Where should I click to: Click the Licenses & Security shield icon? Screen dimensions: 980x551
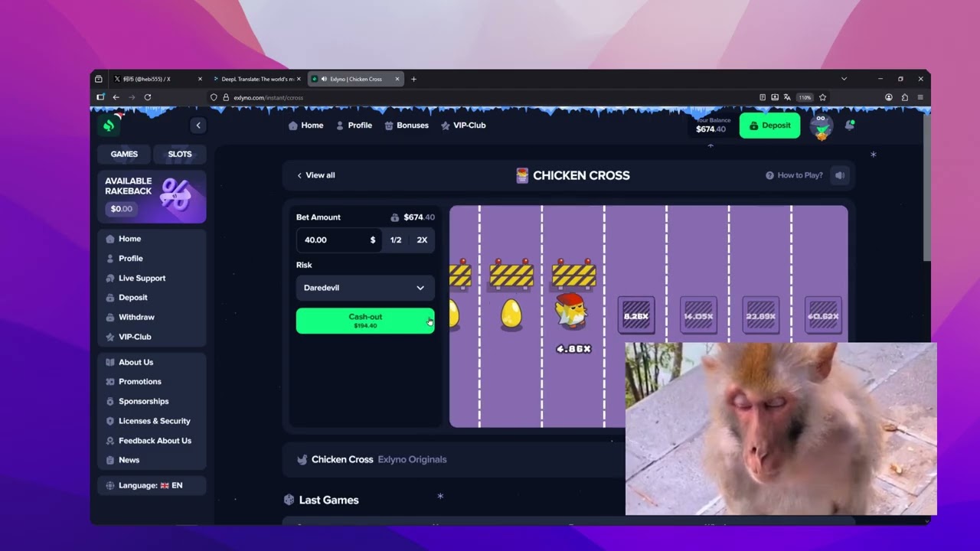[x=110, y=421]
